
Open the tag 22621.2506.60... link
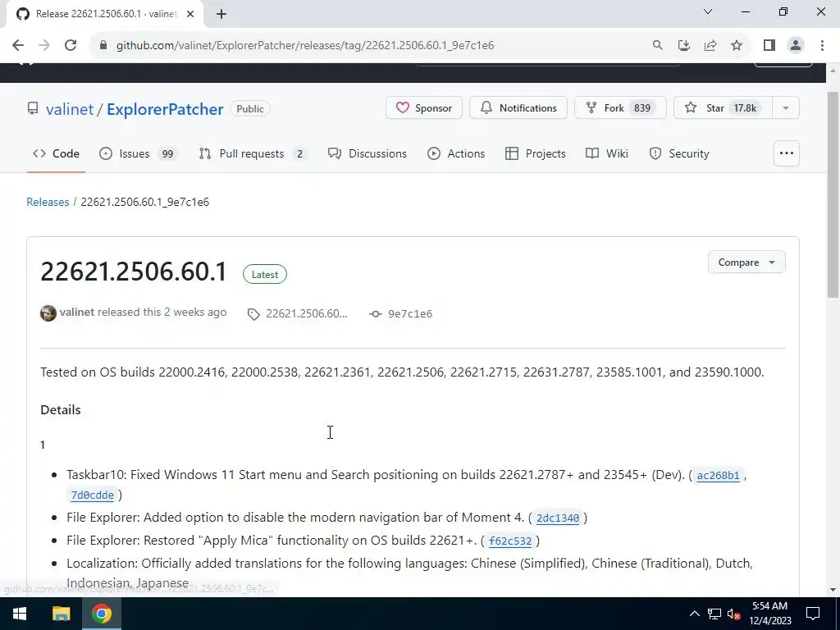tap(298, 314)
